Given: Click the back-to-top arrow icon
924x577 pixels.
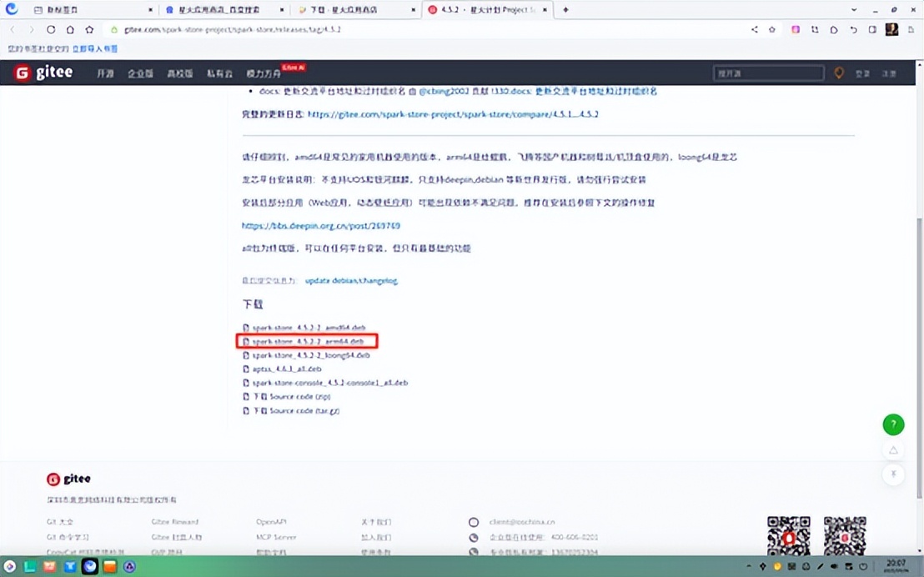Looking at the screenshot, I should (x=893, y=449).
